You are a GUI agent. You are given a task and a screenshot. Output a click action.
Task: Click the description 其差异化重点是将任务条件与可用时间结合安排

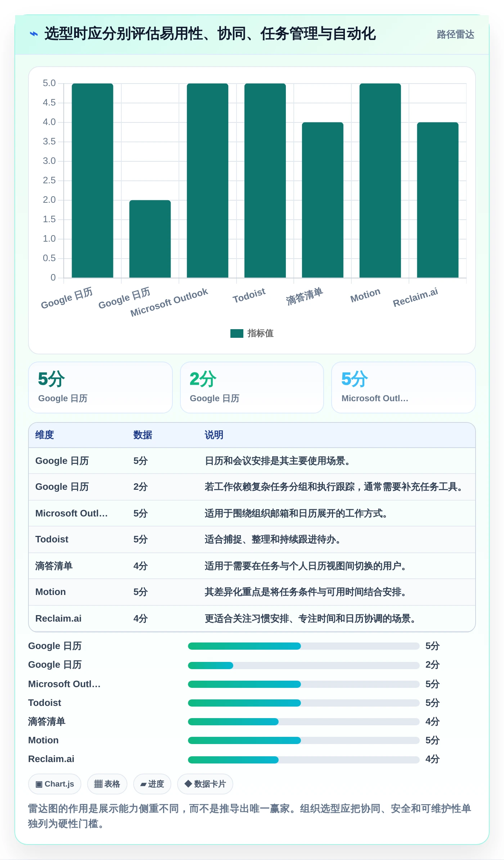[x=306, y=592]
